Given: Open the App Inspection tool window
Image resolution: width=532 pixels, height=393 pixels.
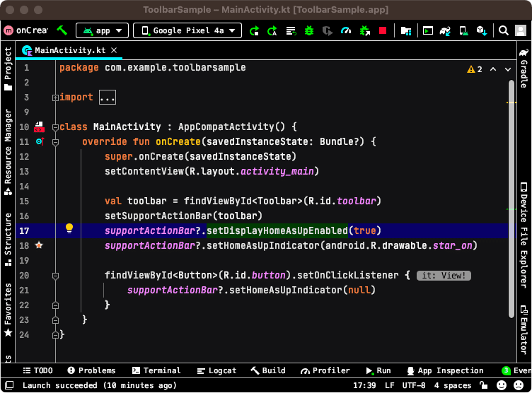Looking at the screenshot, I should 445,370.
